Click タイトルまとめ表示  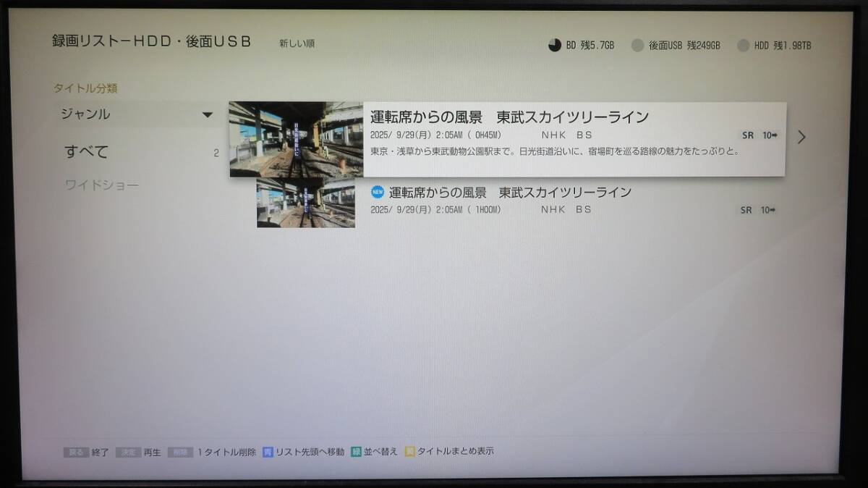[456, 452]
